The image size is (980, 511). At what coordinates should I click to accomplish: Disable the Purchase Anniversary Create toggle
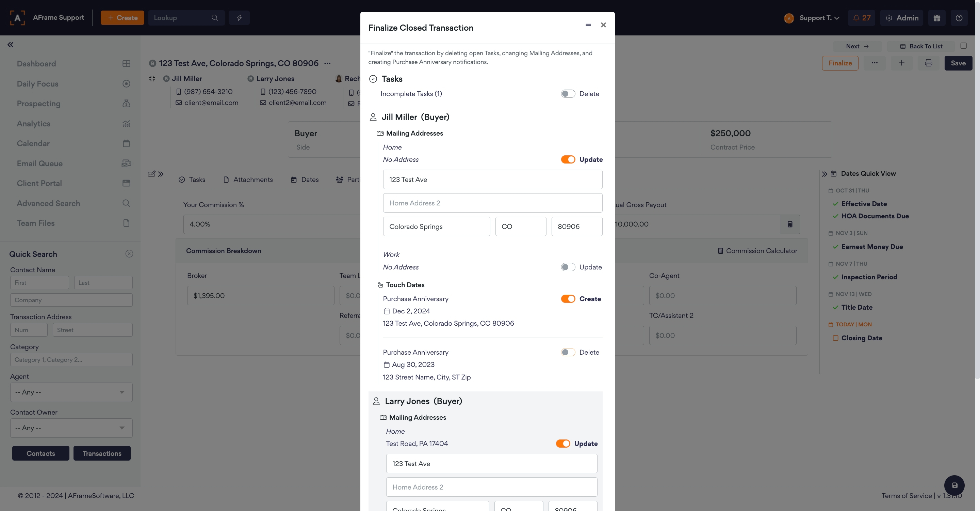[568, 299]
